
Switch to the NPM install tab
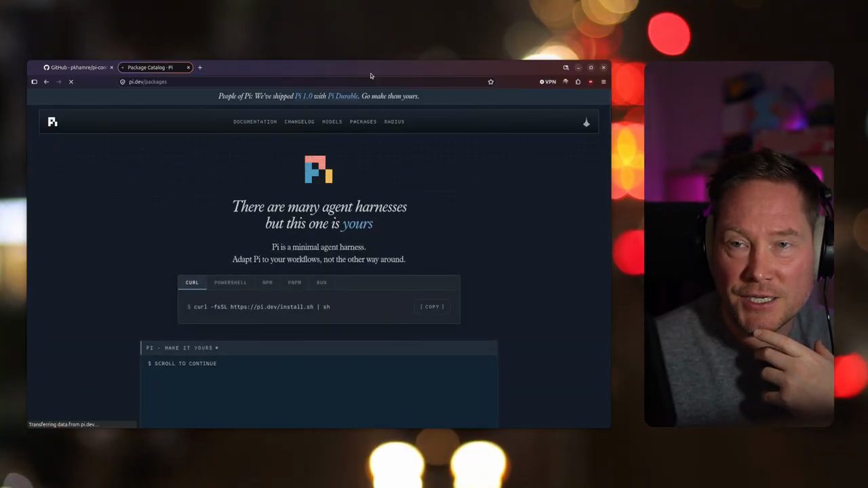(x=267, y=283)
